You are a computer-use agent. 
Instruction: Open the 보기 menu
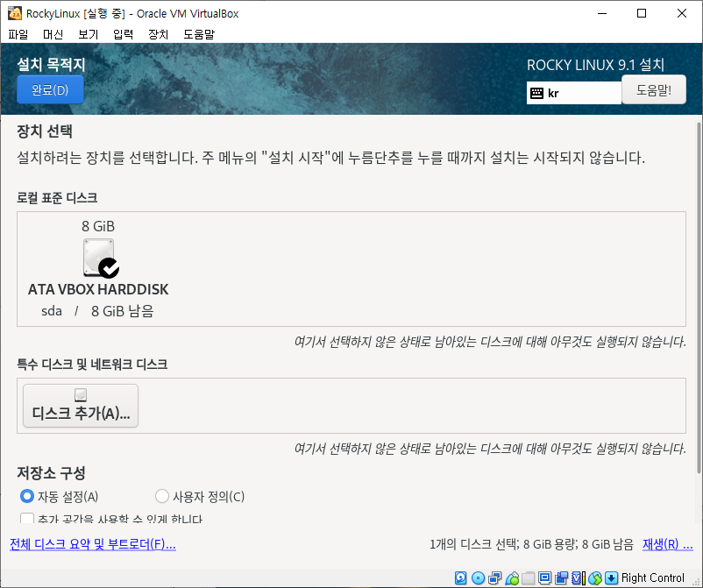pos(88,34)
